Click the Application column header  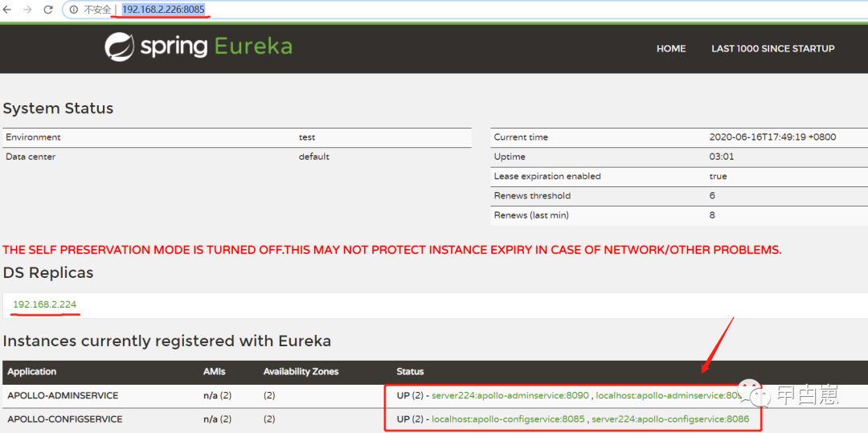click(31, 372)
